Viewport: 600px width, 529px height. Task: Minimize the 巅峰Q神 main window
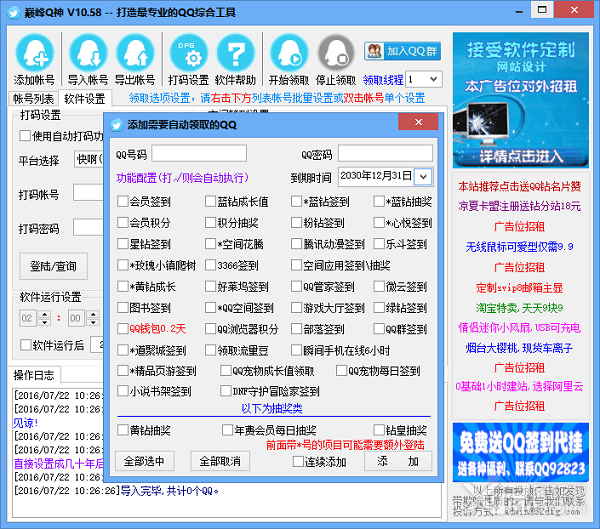[519, 11]
